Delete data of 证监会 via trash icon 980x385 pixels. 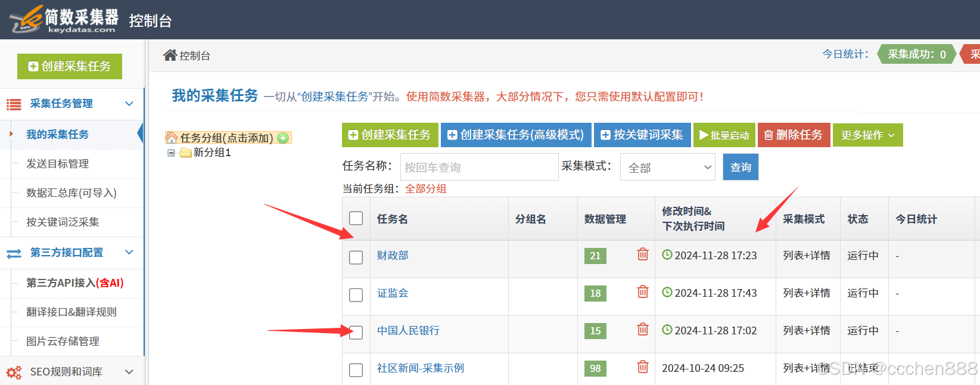pos(643,291)
